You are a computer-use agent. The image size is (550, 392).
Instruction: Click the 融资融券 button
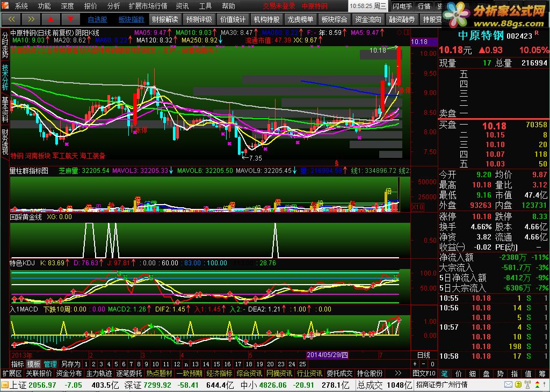tap(402, 19)
